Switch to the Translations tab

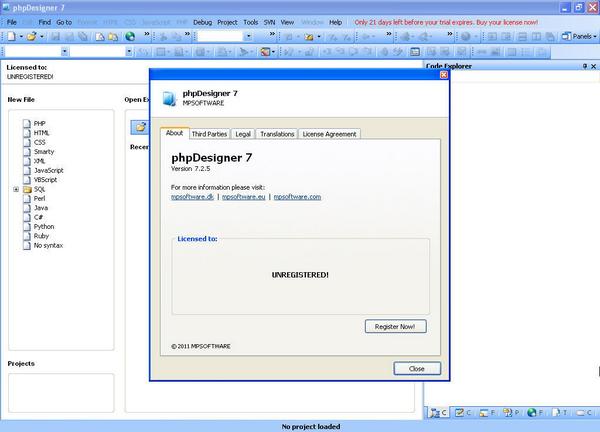click(x=277, y=134)
